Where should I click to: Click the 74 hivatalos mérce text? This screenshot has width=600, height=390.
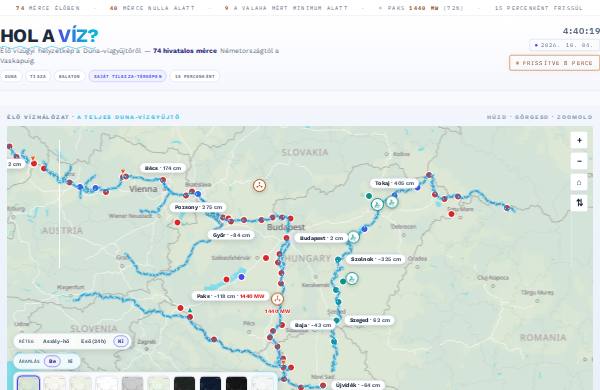pyautogui.click(x=185, y=51)
